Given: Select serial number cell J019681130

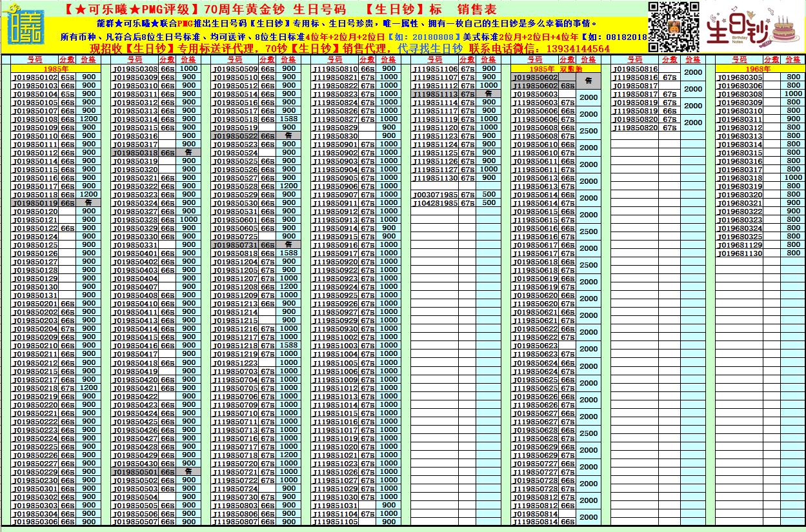Looking at the screenshot, I should (740, 253).
